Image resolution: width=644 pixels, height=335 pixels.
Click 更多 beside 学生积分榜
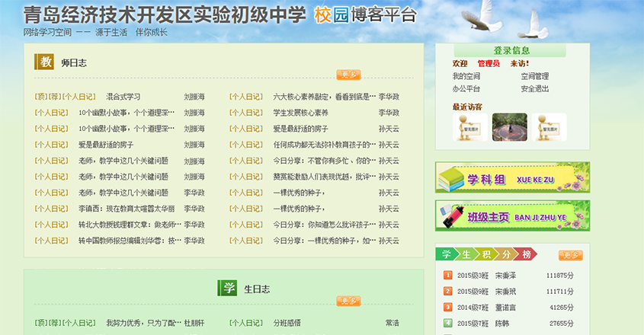[x=571, y=255]
